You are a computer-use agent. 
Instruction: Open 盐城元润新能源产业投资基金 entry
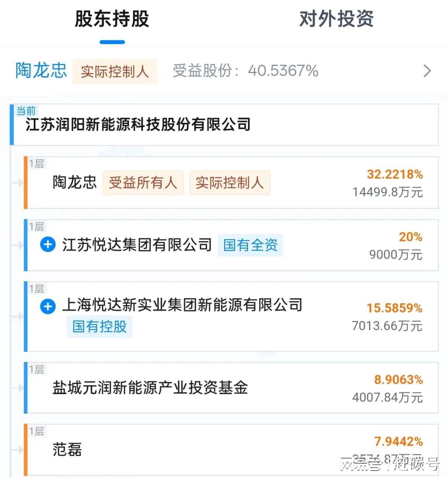[150, 388]
